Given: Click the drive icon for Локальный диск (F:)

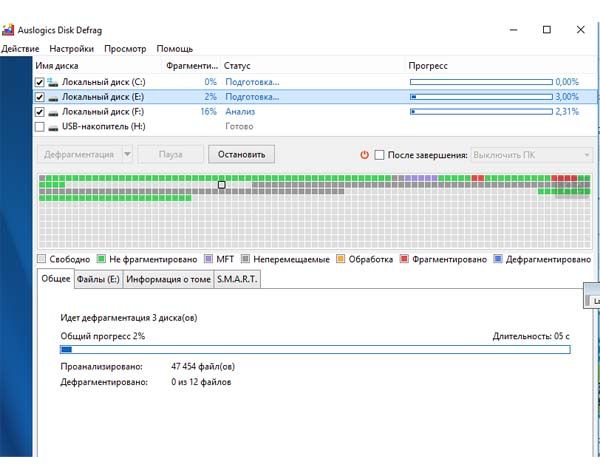Looking at the screenshot, I should point(53,113).
